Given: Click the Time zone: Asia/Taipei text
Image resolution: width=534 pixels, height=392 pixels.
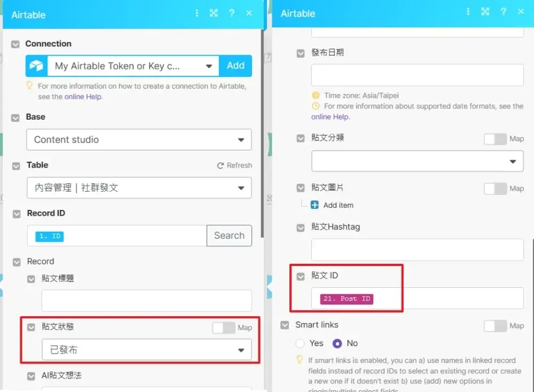Looking at the screenshot, I should pyautogui.click(x=362, y=96).
